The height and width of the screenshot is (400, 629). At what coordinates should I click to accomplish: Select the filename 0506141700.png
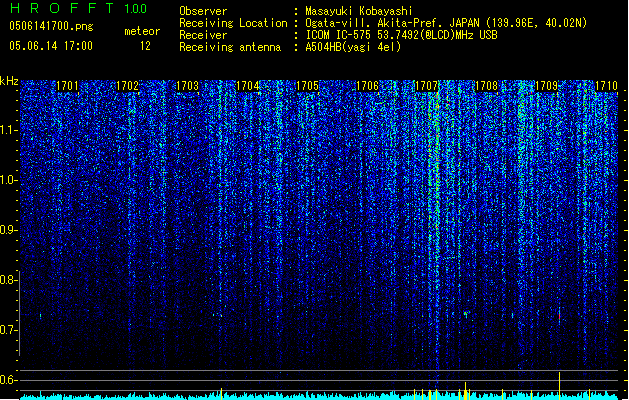(51, 26)
